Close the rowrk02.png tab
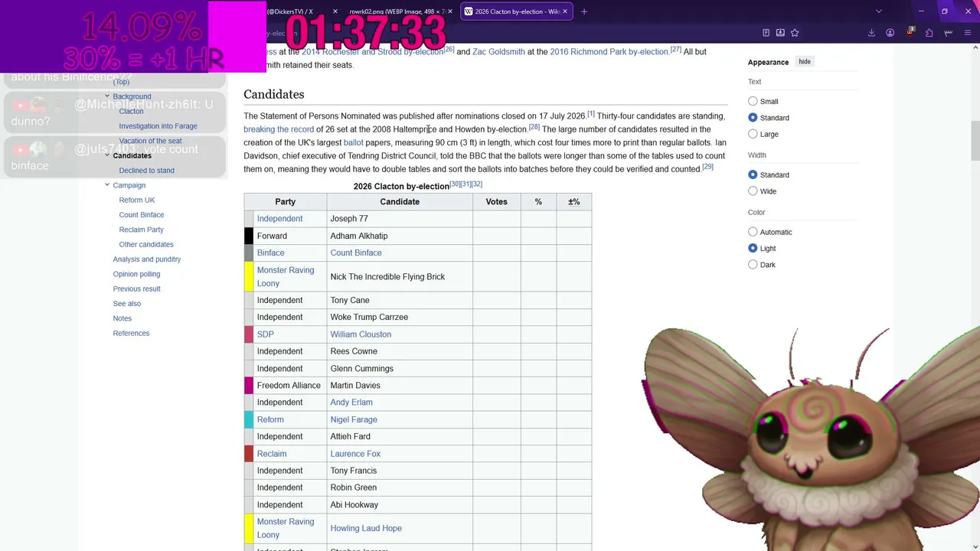 [x=450, y=11]
